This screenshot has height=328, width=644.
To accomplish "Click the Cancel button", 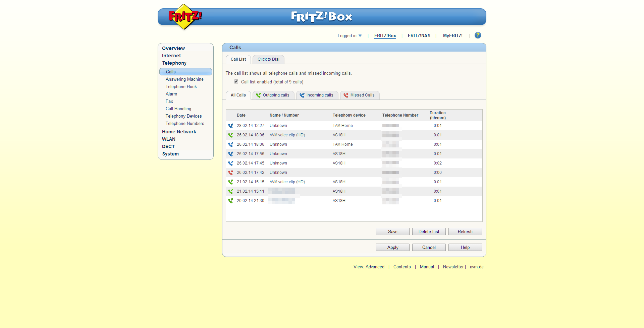I will point(429,247).
